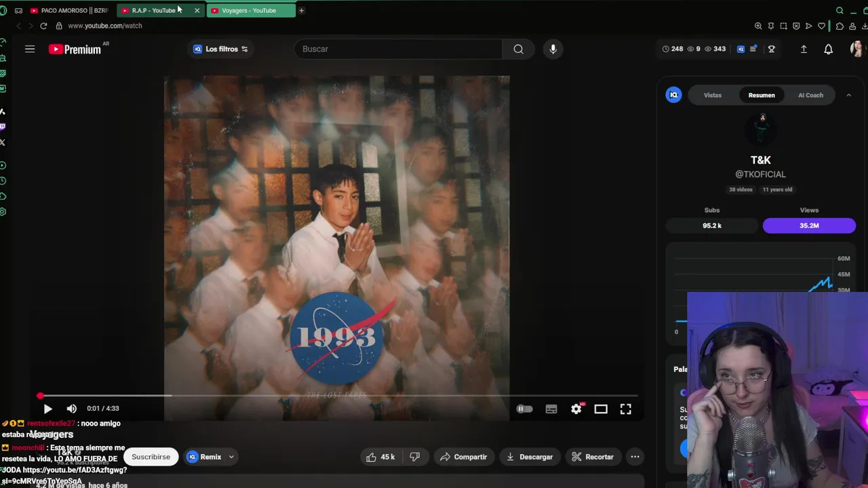Open Los filtros IQ filter button
868x488 pixels.
220,49
